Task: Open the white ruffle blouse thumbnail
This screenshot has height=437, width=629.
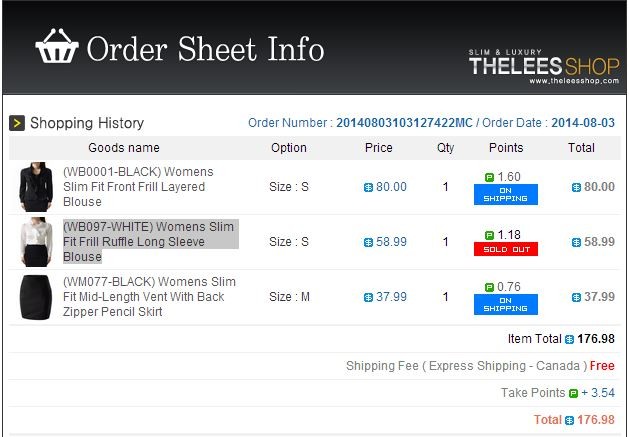Action: click(36, 242)
